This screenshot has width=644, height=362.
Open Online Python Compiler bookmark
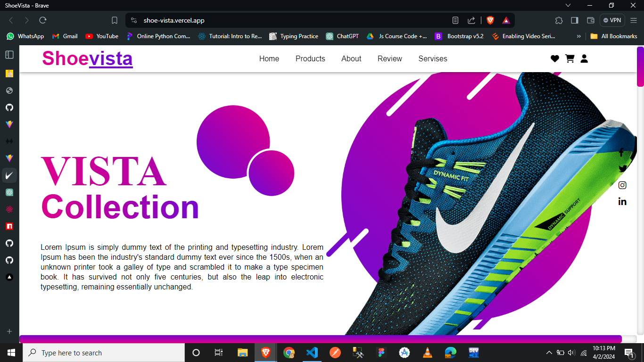click(158, 36)
